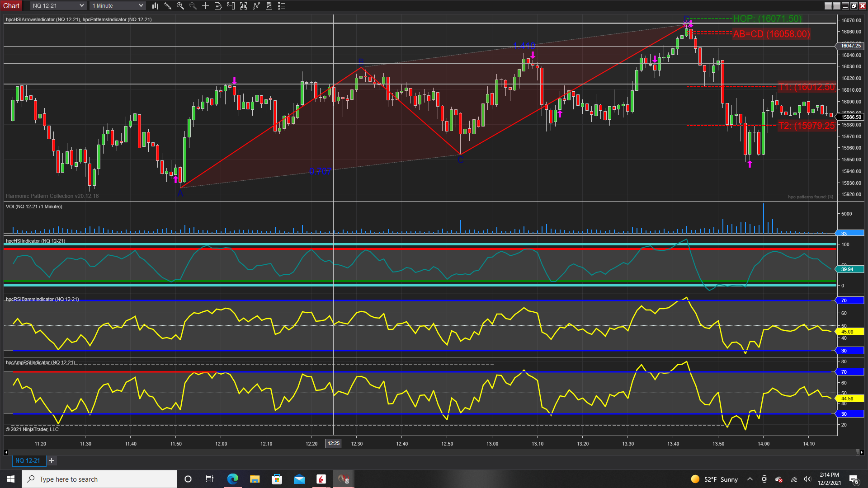Open the Indicators icon
Image resolution: width=868 pixels, height=488 pixels.
pos(244,6)
